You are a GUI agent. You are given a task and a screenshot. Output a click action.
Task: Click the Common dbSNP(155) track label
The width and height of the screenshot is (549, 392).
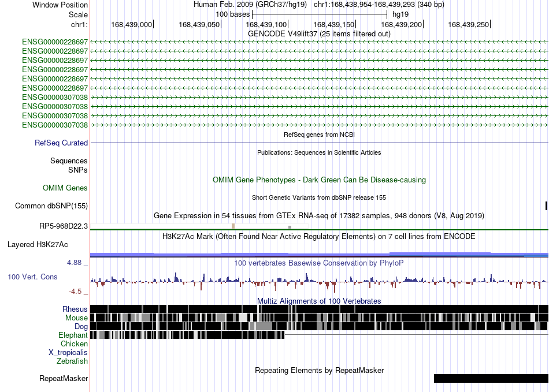pyautogui.click(x=51, y=206)
